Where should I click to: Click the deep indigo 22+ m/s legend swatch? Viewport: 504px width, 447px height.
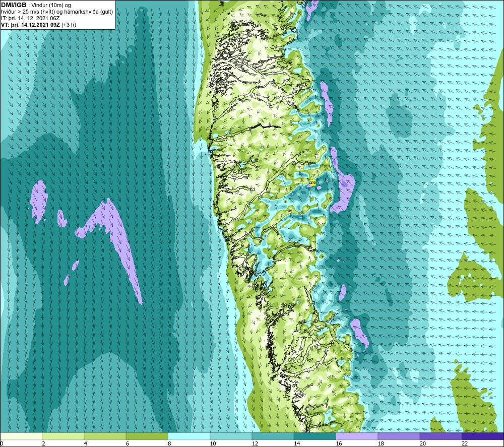pos(483,436)
